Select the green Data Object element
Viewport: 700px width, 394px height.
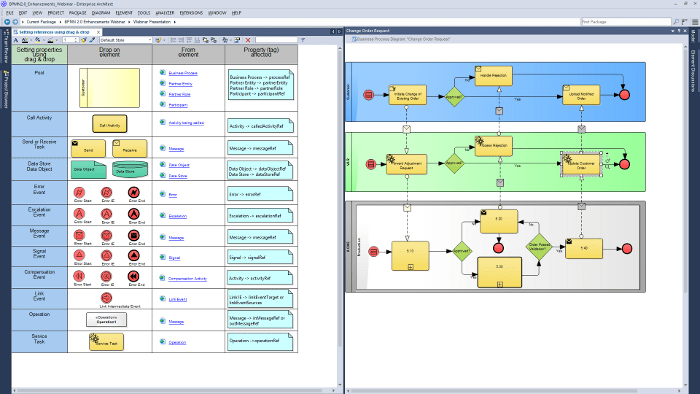pos(88,170)
